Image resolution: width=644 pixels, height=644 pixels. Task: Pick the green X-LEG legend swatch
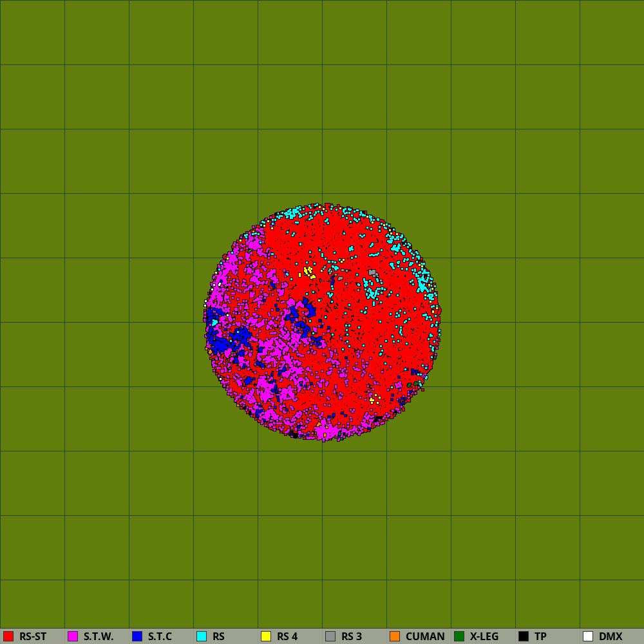coord(459,636)
